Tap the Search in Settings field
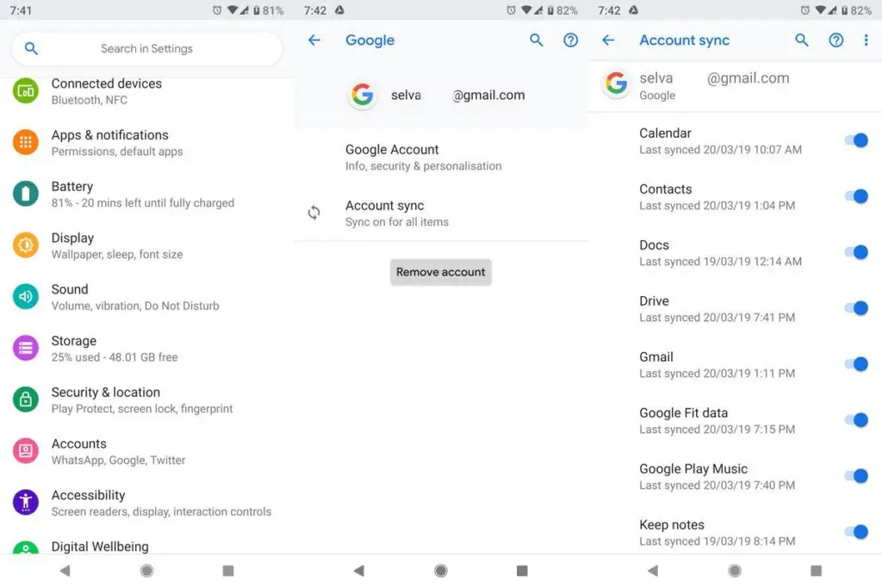882x588 pixels. pos(146,49)
